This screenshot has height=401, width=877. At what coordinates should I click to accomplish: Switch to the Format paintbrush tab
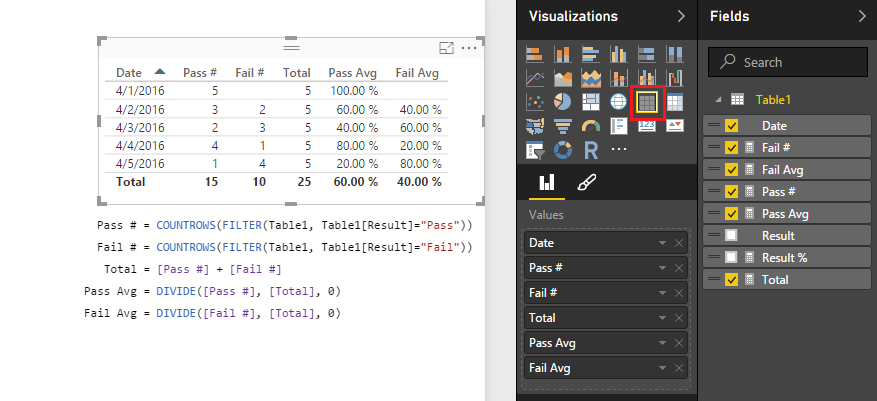(x=586, y=182)
